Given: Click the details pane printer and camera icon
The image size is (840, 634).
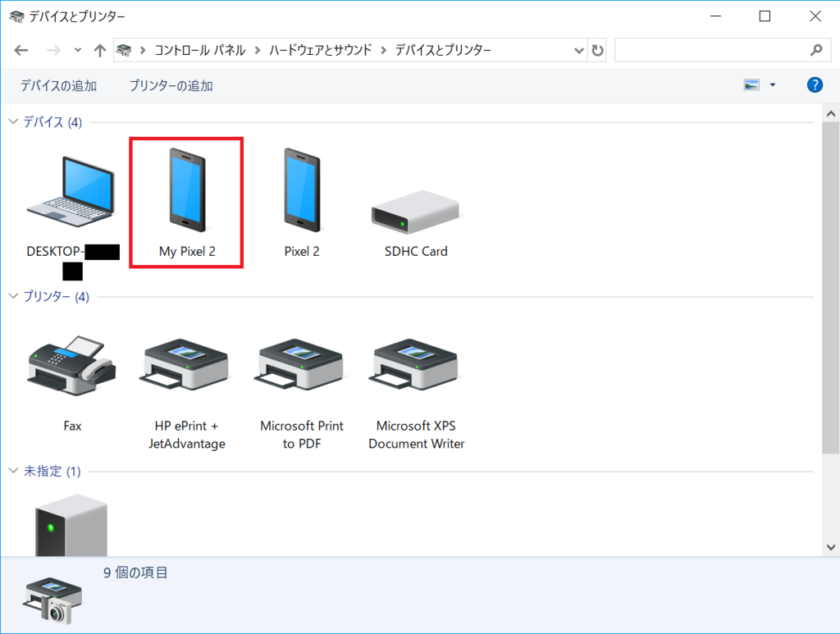Looking at the screenshot, I should click(x=52, y=600).
